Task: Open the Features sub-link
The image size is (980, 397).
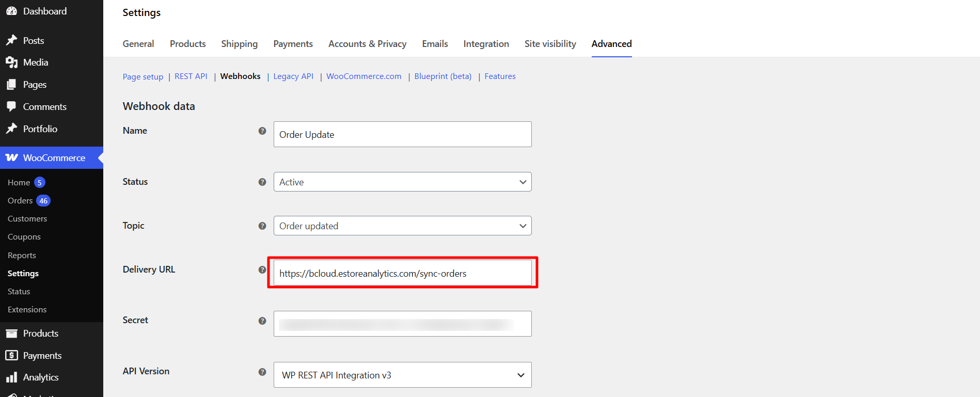Action: pyautogui.click(x=500, y=76)
